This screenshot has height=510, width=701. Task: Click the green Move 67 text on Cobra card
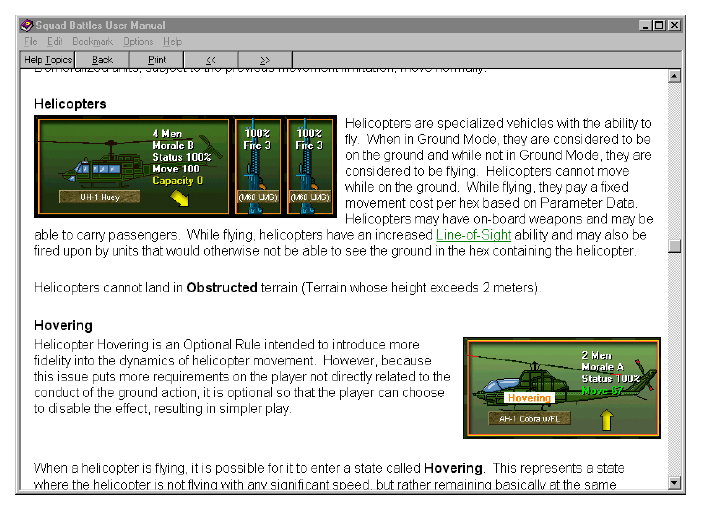[602, 391]
